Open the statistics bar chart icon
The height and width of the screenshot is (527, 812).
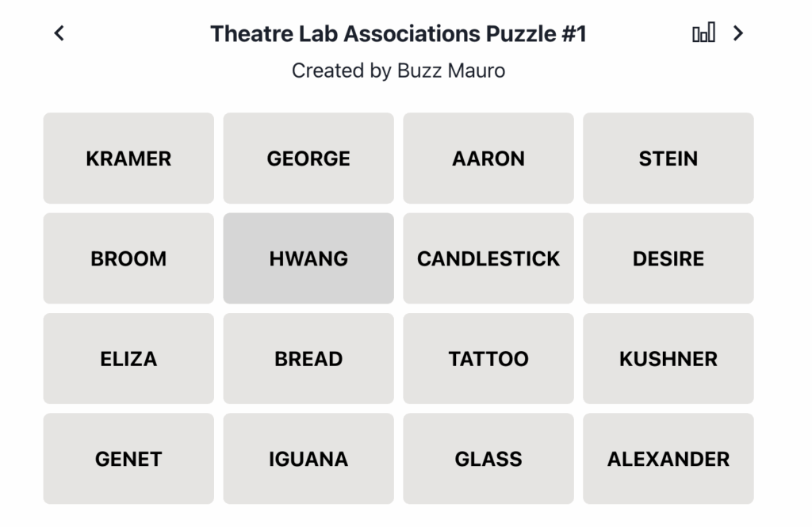pos(703,32)
